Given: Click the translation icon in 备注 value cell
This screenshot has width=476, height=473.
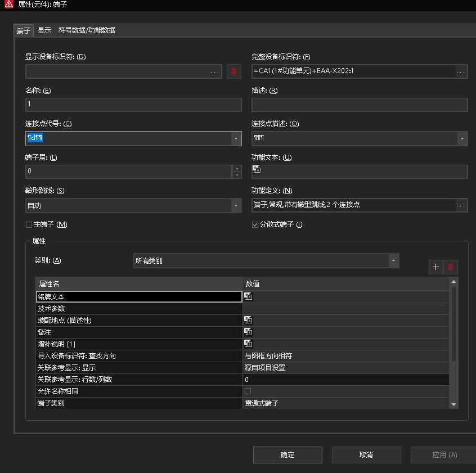Looking at the screenshot, I should 248,332.
